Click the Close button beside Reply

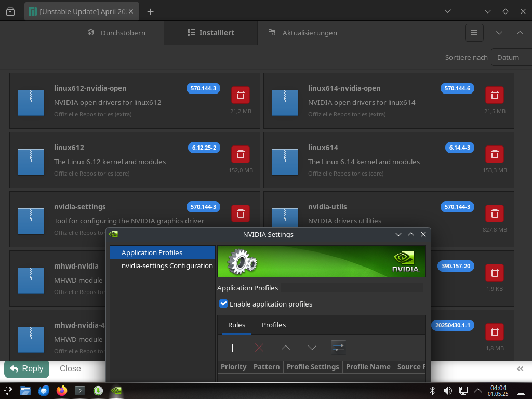pos(70,369)
